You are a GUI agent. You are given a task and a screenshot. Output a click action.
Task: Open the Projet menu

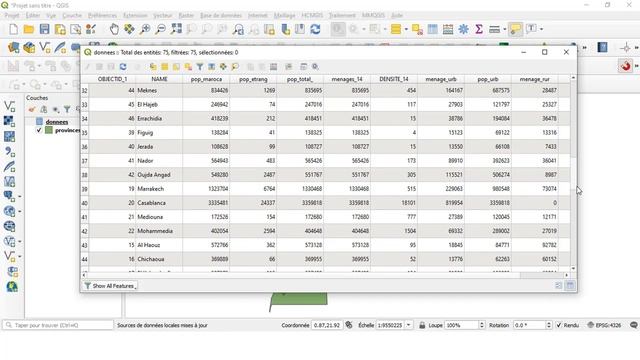pos(12,15)
